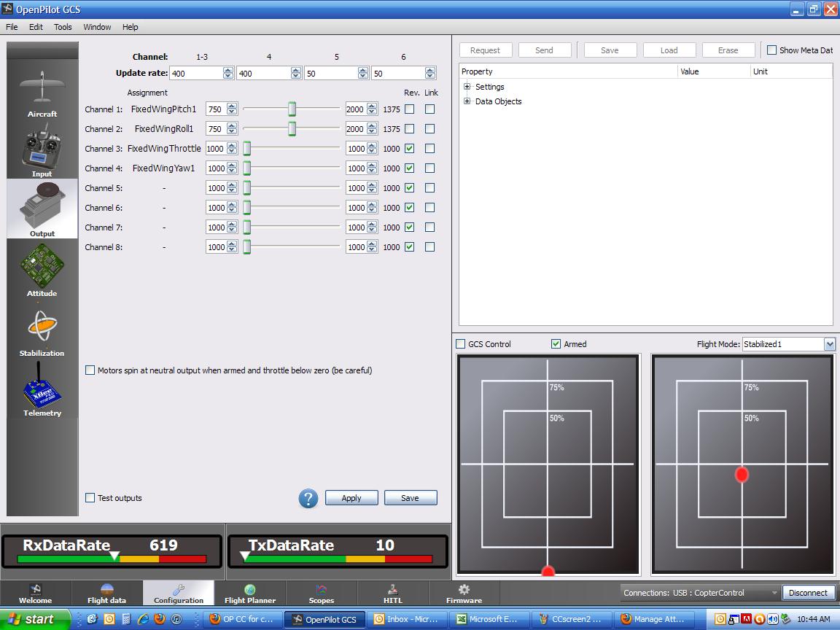Expand the Data Objects tree node
The width and height of the screenshot is (840, 630).
[467, 101]
